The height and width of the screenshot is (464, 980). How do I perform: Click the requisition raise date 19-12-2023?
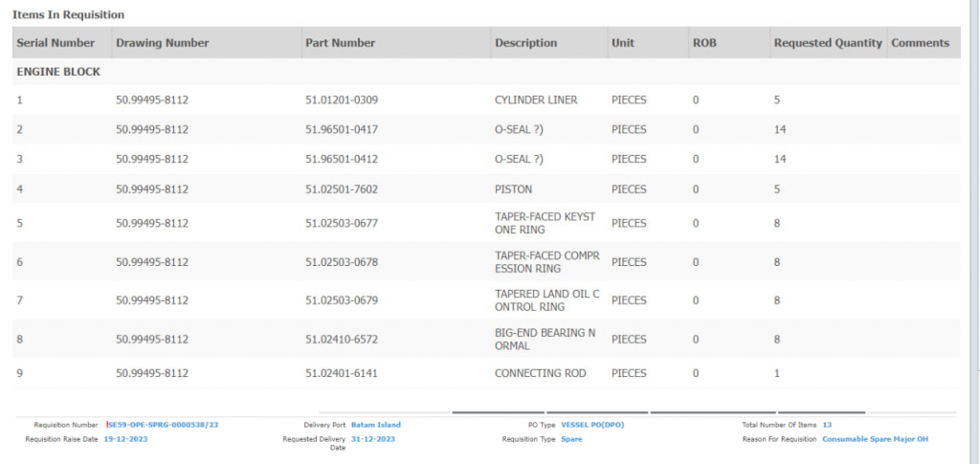(125, 439)
